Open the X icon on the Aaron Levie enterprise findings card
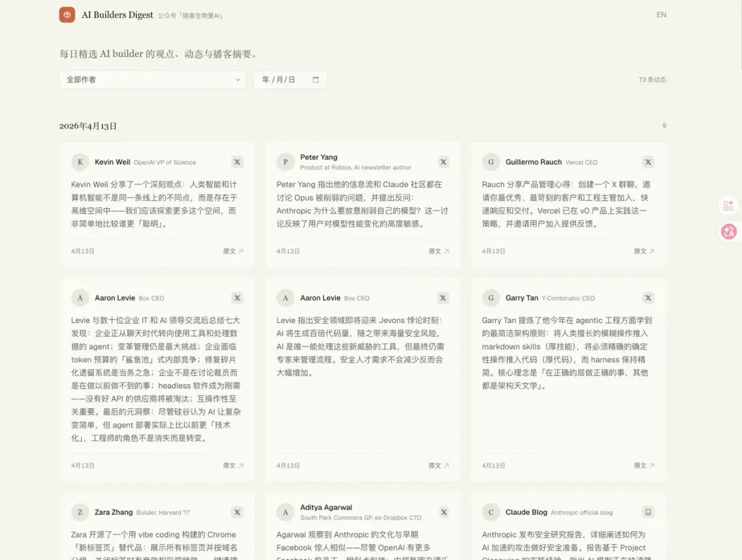The width and height of the screenshot is (742, 560). 237,298
